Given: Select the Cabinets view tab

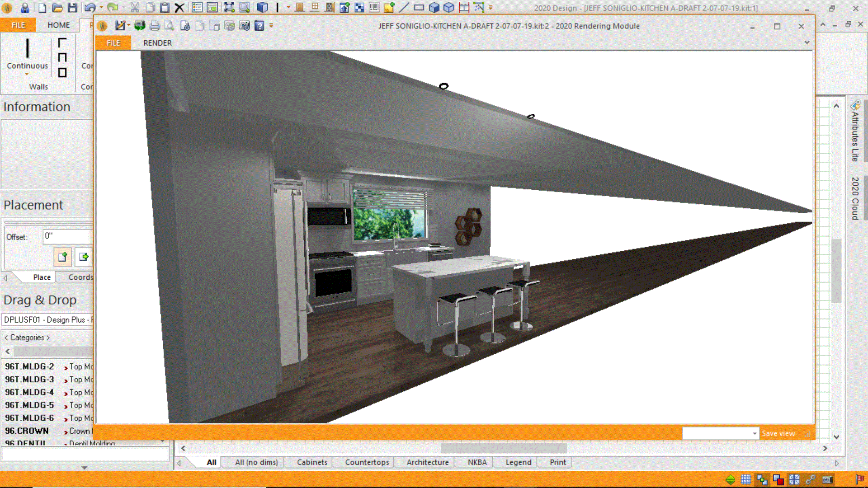Looking at the screenshot, I should click(x=312, y=462).
